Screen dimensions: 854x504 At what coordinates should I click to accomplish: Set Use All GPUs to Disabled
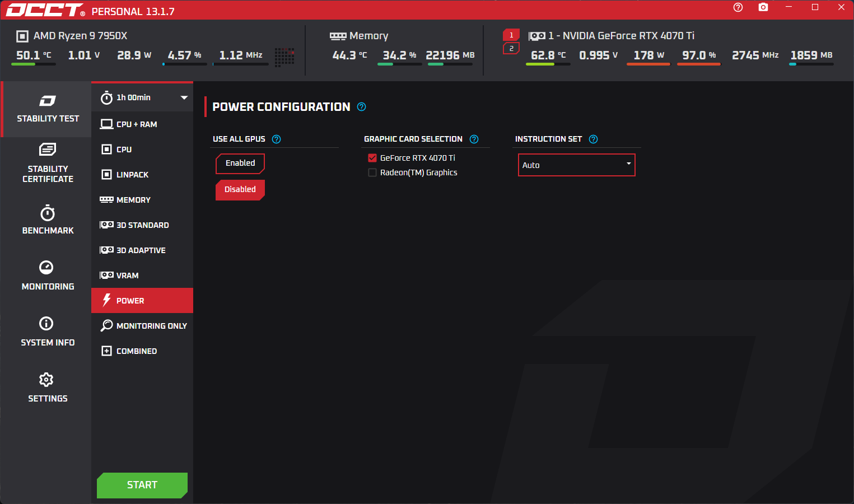coord(240,190)
